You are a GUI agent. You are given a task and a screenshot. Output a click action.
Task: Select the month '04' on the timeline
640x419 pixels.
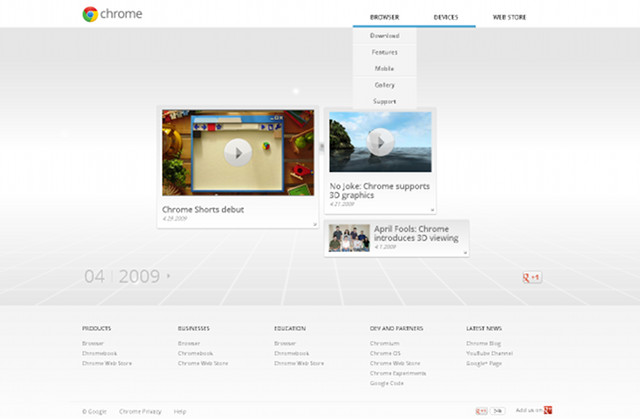click(94, 276)
